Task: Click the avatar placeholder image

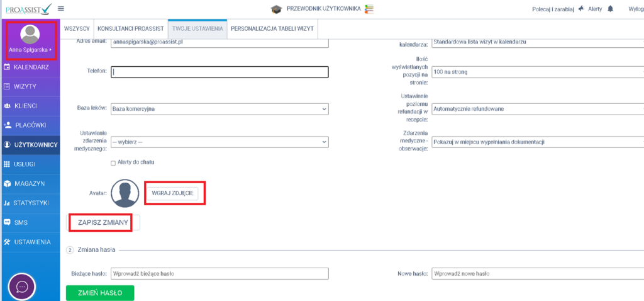Action: 125,193
